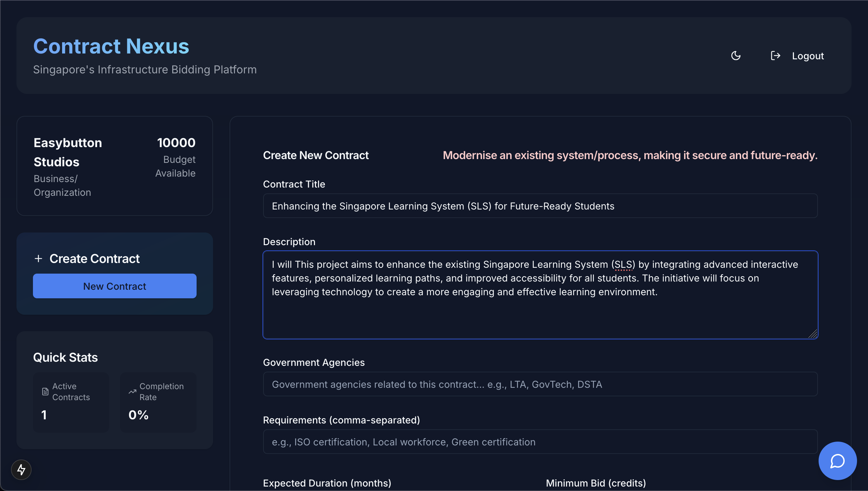
Task: Click inside the Description text area
Action: pos(540,309)
